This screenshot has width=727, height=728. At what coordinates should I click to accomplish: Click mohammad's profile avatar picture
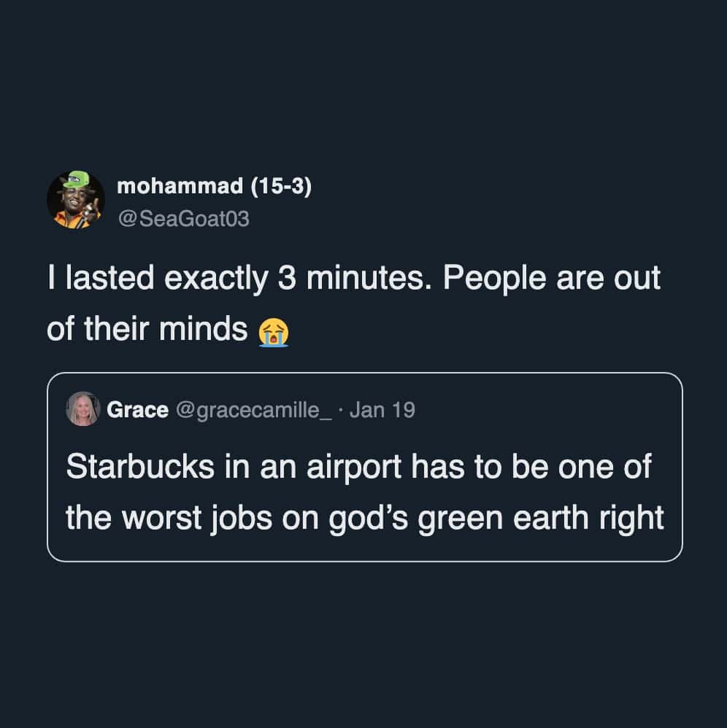click(x=76, y=200)
